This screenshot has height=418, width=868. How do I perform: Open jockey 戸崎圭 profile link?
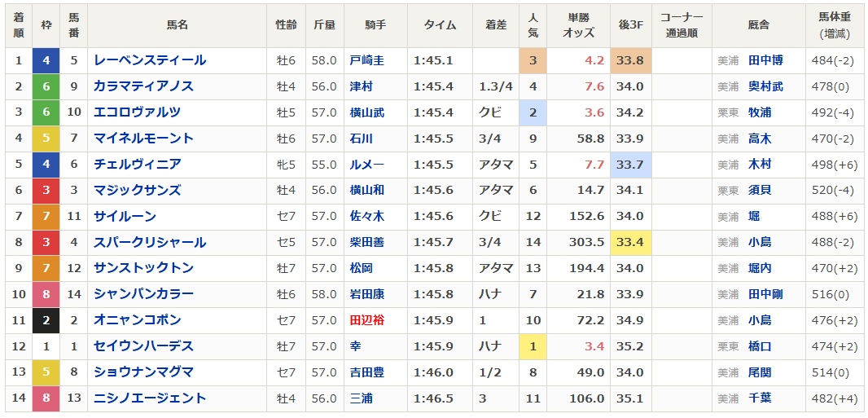tap(367, 60)
